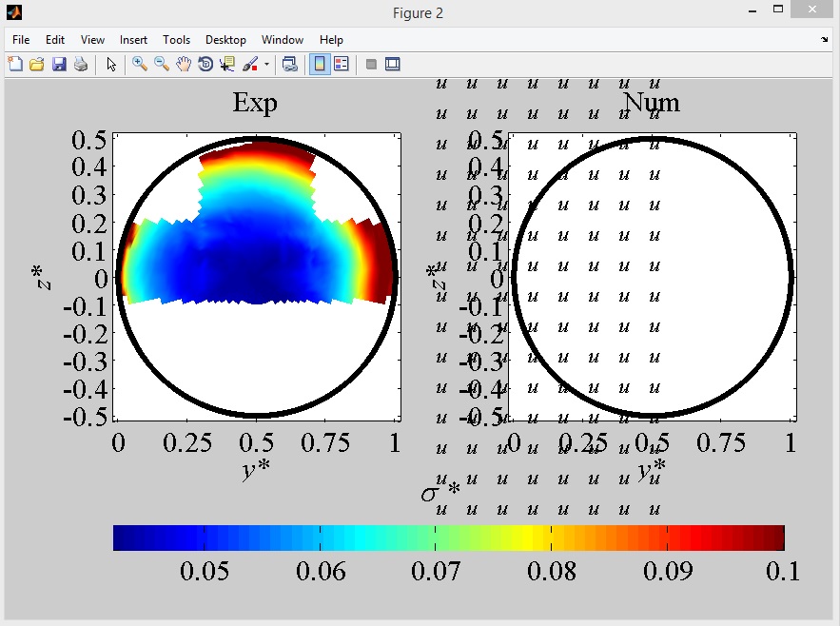
Task: Select the Pan hand tool
Action: [x=184, y=65]
